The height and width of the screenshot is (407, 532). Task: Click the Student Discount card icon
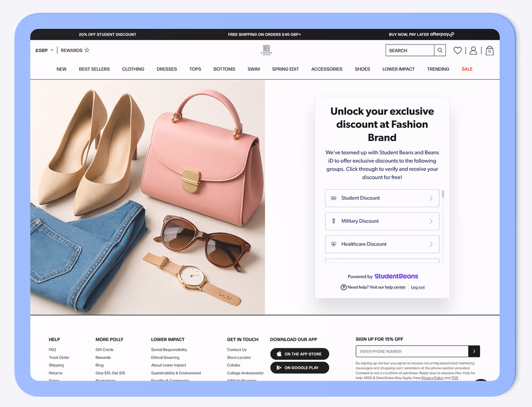[x=334, y=198]
